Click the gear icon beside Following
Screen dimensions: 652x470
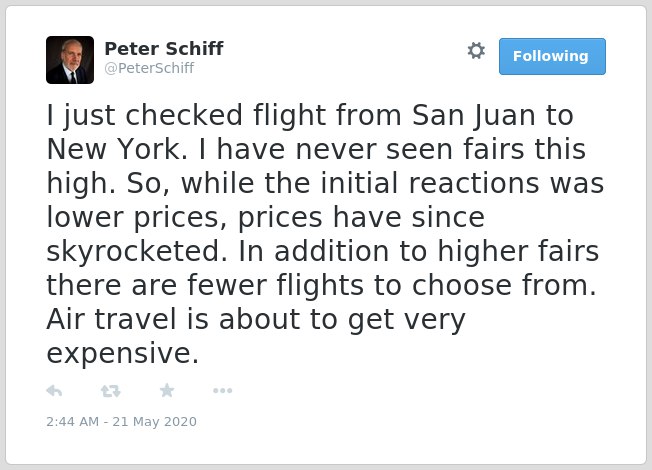[476, 51]
